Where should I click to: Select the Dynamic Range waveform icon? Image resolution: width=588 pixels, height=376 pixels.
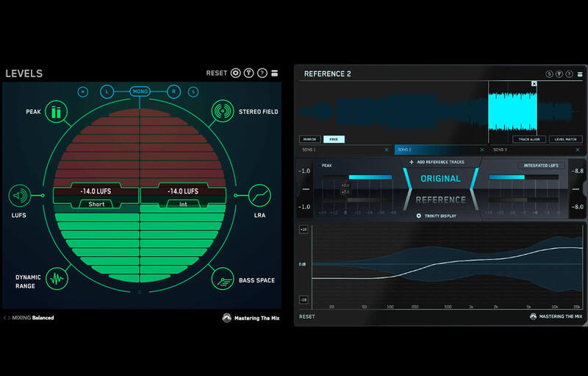click(57, 279)
